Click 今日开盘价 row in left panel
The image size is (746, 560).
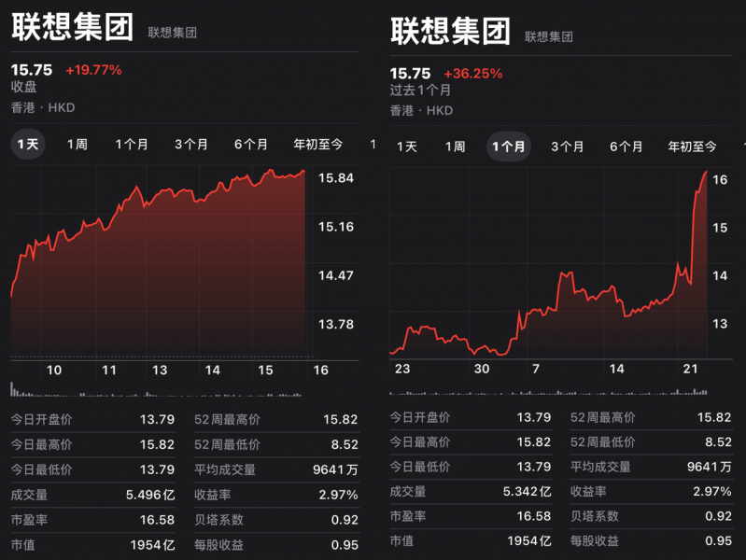click(x=92, y=420)
